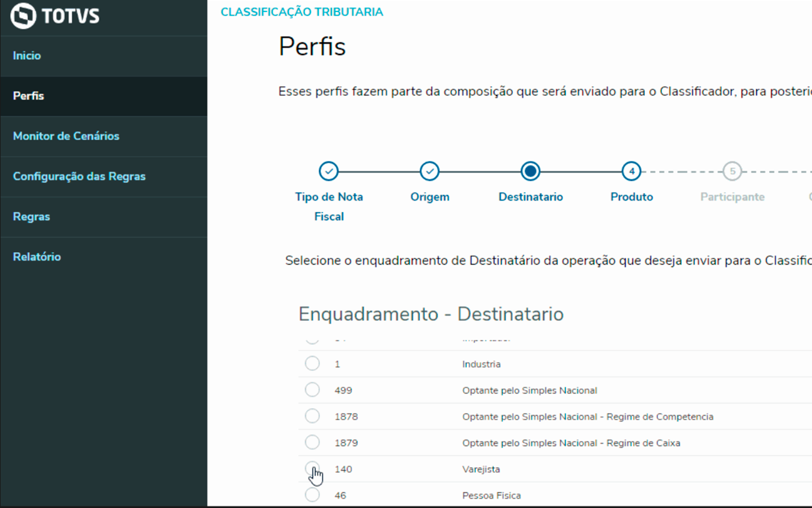The height and width of the screenshot is (508, 812).
Task: Click the step 5 Participante circle
Action: coord(732,172)
